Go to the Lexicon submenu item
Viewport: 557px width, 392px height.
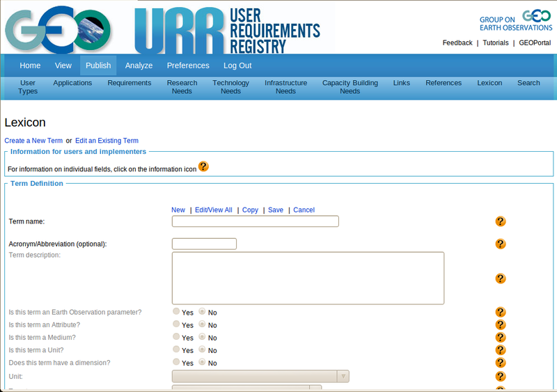tap(489, 83)
